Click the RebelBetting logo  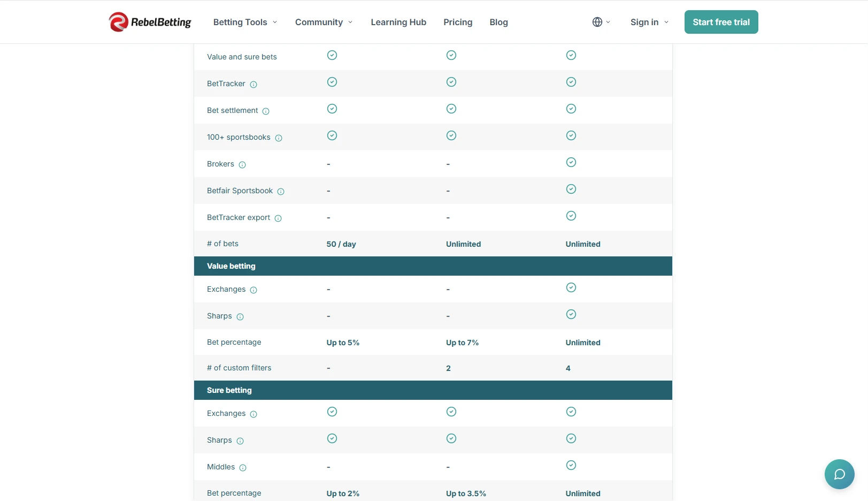tap(150, 22)
